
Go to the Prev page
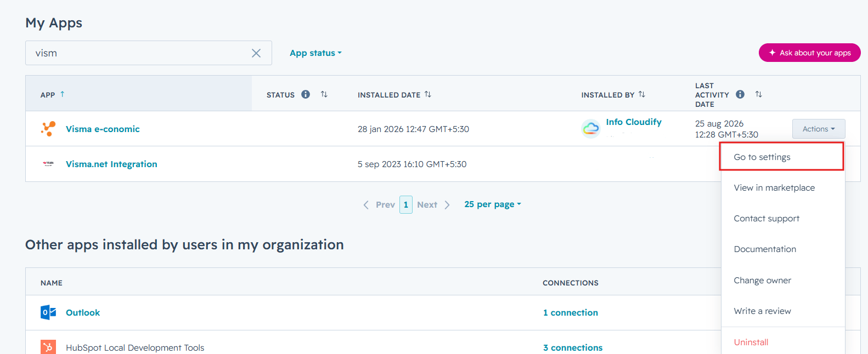379,204
